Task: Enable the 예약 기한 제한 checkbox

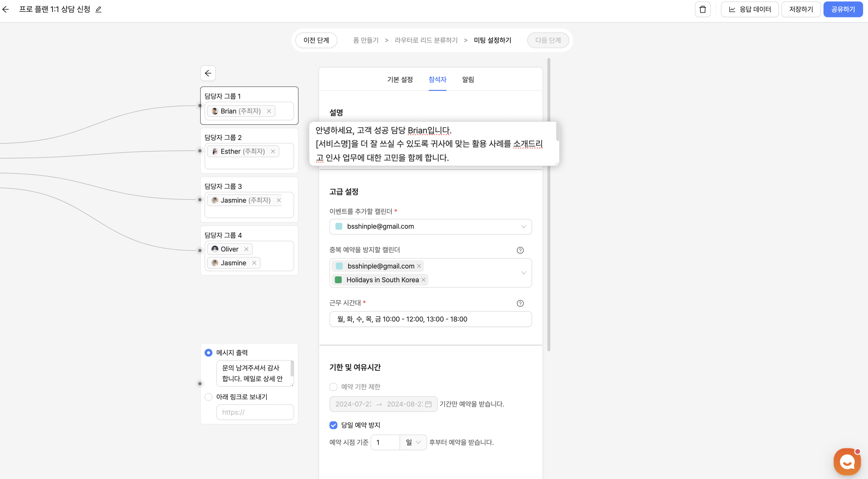Action: pos(333,387)
